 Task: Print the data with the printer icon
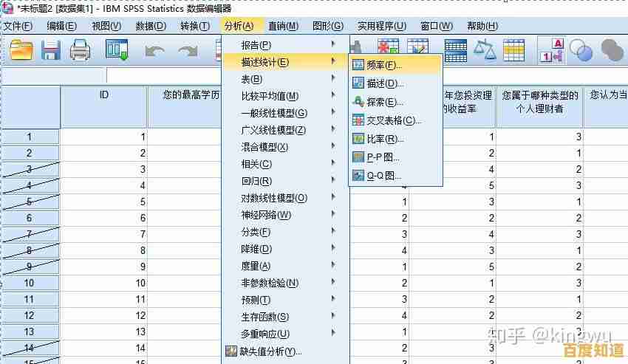click(80, 50)
